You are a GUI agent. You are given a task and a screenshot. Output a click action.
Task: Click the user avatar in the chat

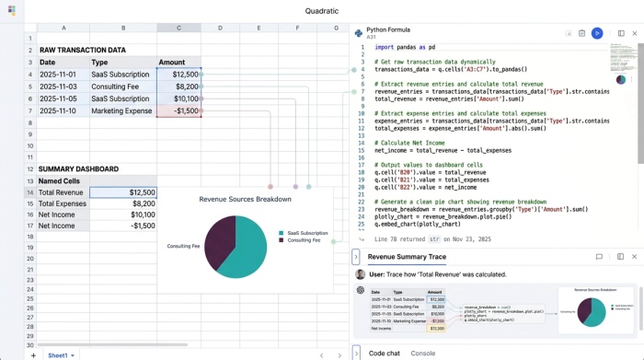(x=361, y=274)
